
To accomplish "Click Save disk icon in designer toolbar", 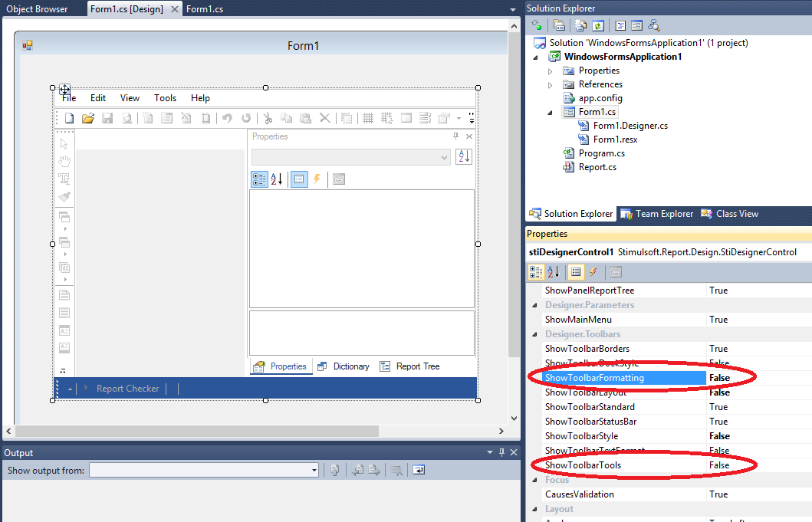I will pos(107,118).
